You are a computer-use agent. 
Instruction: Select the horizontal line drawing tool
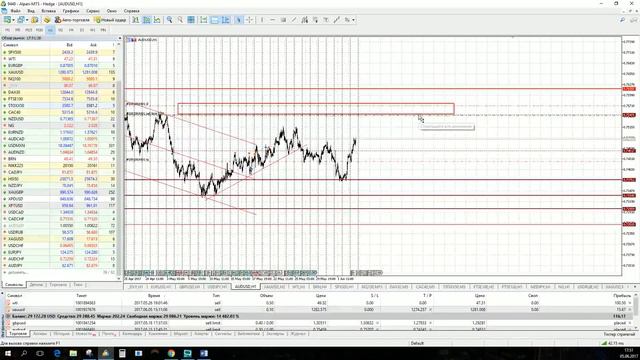click(273, 20)
